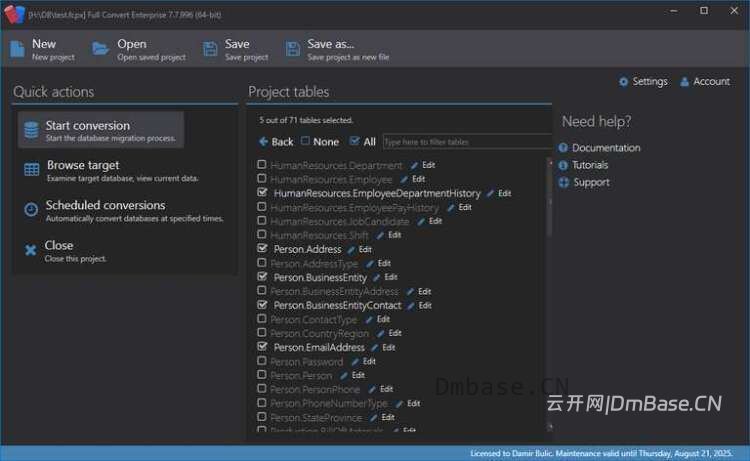Tick the None selection checkbox
The width and height of the screenshot is (750, 461).
[305, 141]
